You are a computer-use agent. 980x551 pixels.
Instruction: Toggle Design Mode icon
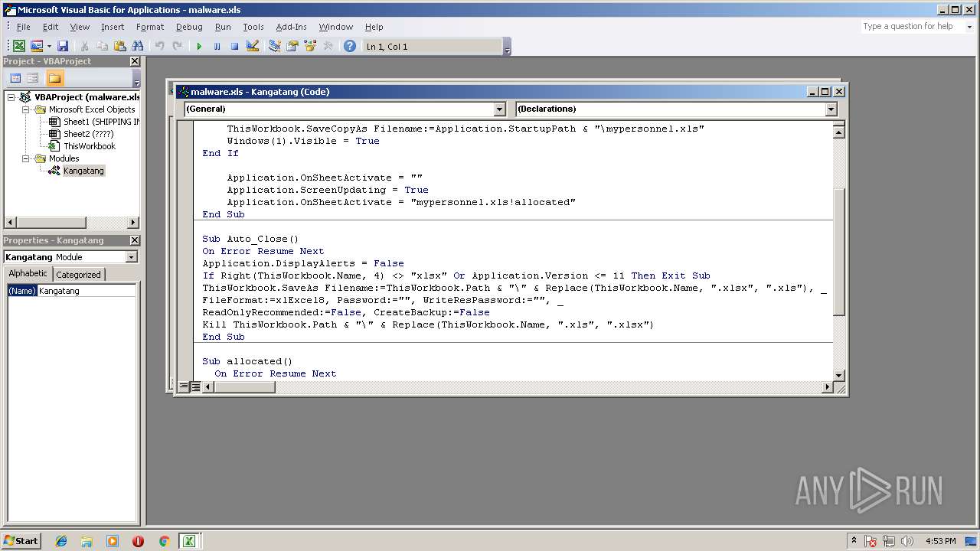[x=253, y=47]
